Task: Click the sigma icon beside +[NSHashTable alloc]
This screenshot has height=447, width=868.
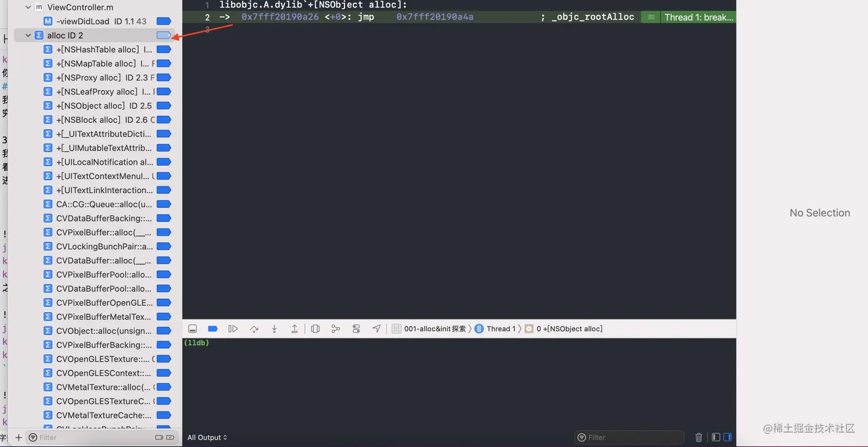Action: [x=48, y=49]
